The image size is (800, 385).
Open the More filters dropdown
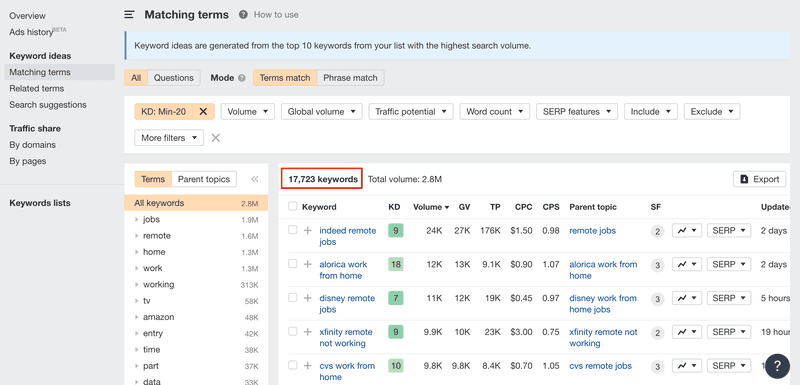(169, 138)
